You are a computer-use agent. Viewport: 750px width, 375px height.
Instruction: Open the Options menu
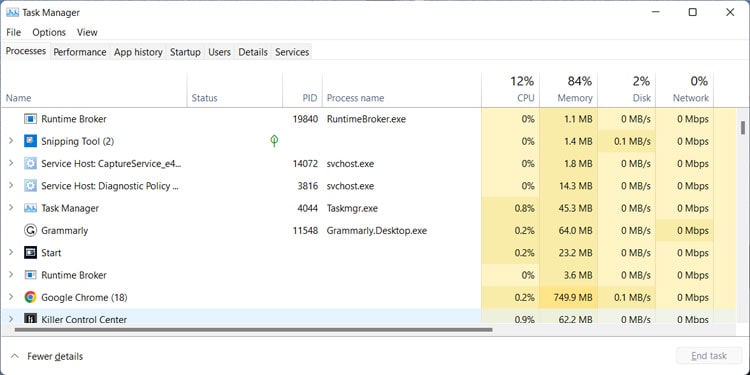click(x=49, y=33)
